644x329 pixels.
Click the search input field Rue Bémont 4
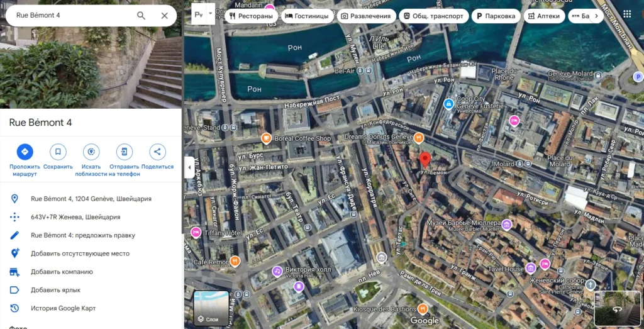69,16
